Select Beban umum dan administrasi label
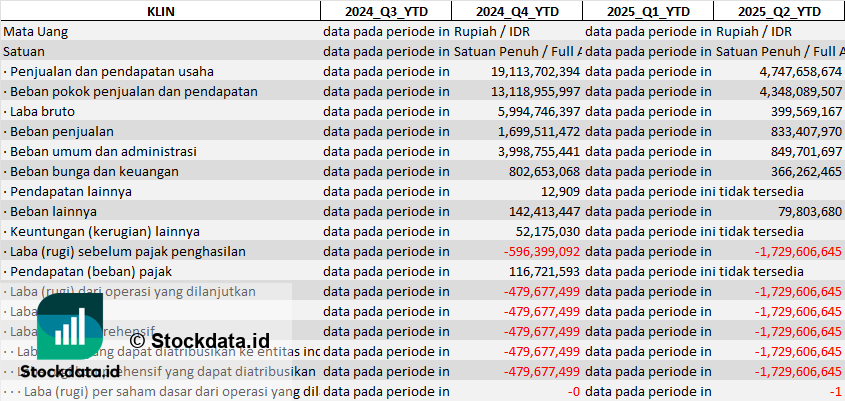The image size is (845, 401). pyautogui.click(x=100, y=151)
